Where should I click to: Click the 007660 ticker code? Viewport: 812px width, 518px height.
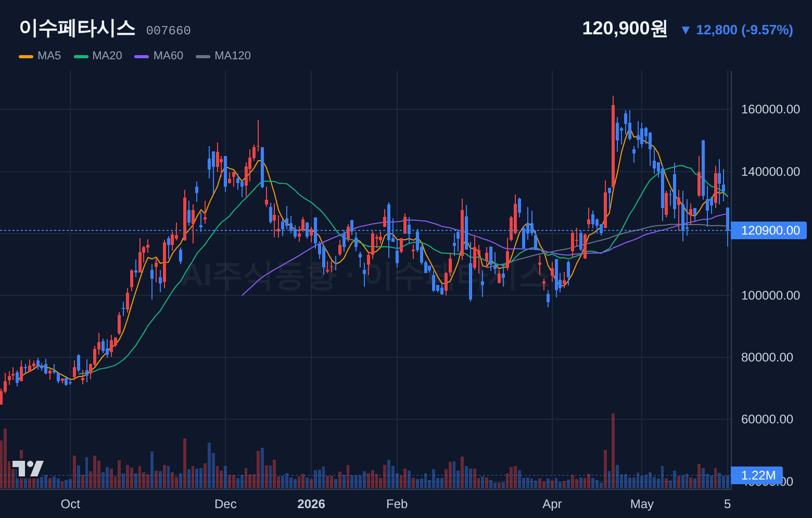click(x=168, y=31)
